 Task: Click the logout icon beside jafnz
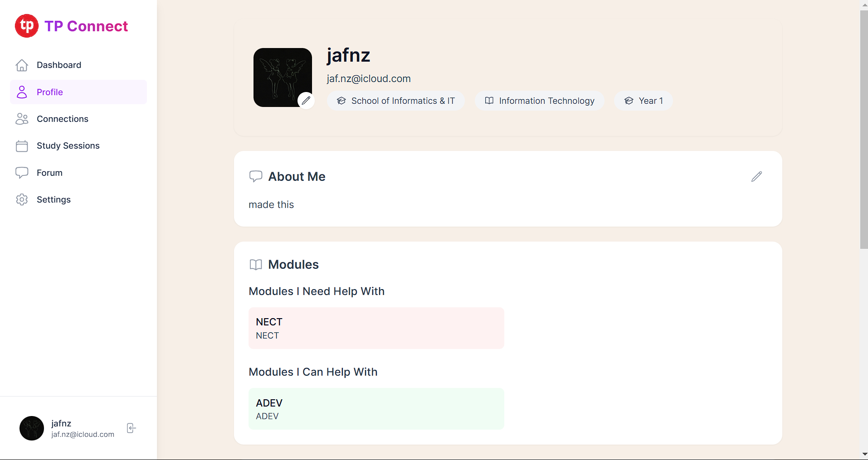coord(131,428)
